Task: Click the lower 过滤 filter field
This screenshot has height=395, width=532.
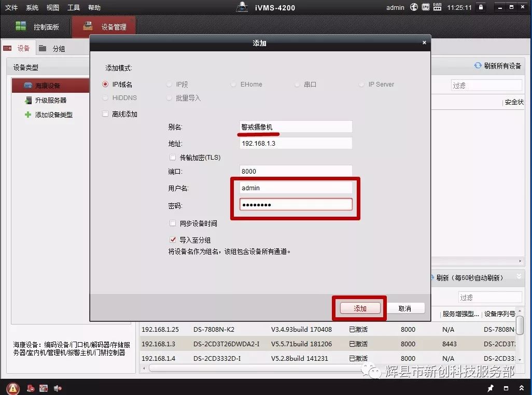Action: pos(490,298)
